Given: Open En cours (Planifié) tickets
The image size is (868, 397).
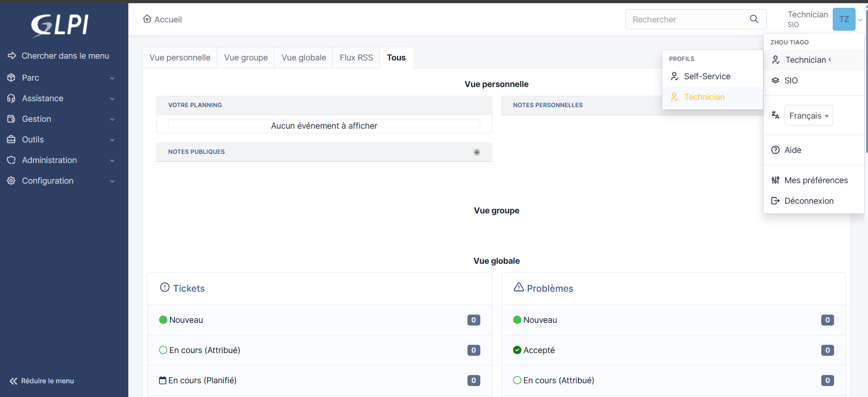Looking at the screenshot, I should point(202,381).
